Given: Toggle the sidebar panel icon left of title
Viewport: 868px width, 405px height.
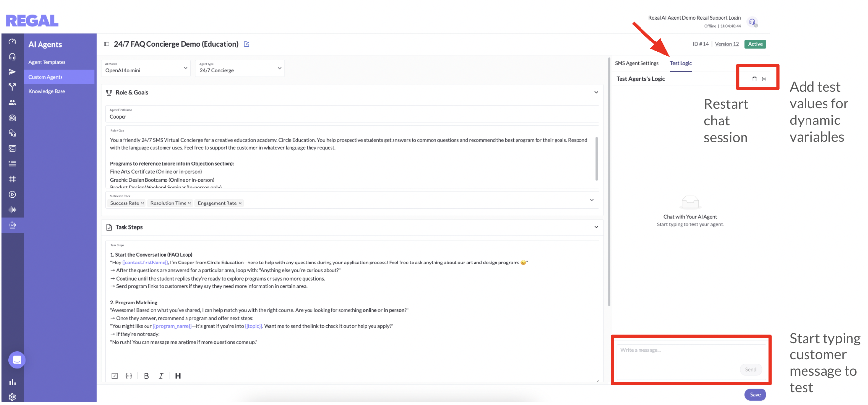Looking at the screenshot, I should pos(106,44).
